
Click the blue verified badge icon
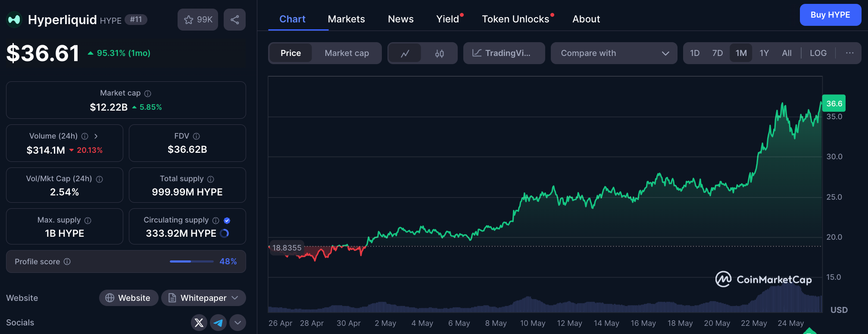(x=227, y=220)
